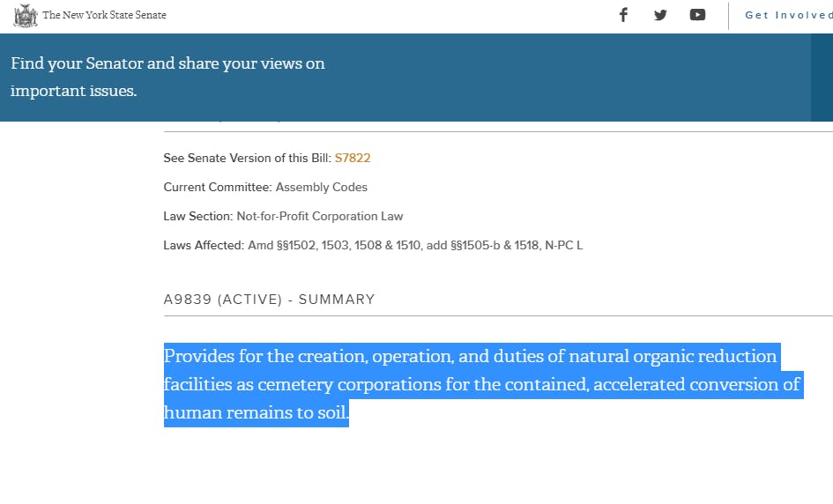Click the highlighted line beginning "facilities as cemetery"

point(481,385)
